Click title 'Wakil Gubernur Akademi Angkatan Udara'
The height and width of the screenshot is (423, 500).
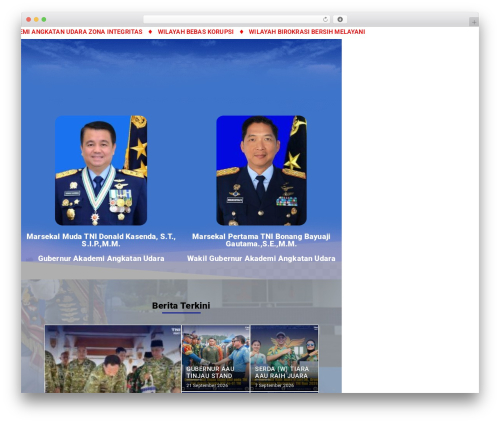(x=261, y=259)
